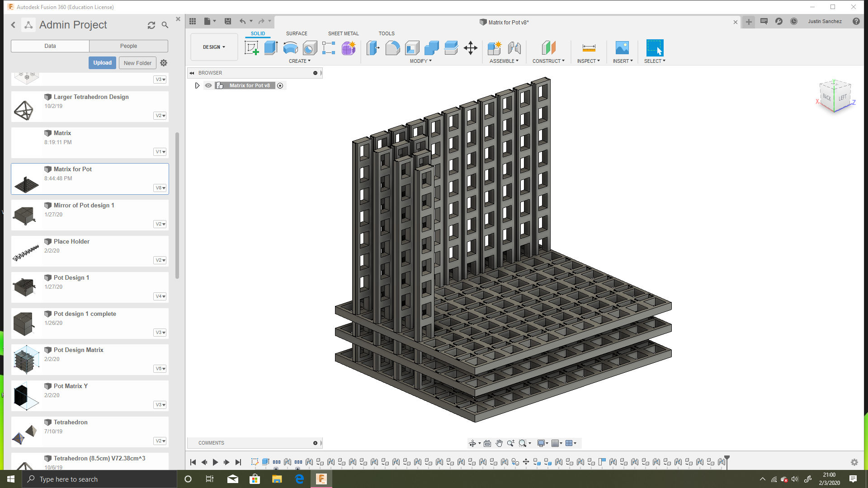Select the Create Sketch tool
Screen dimensions: 868x488
click(x=252, y=48)
